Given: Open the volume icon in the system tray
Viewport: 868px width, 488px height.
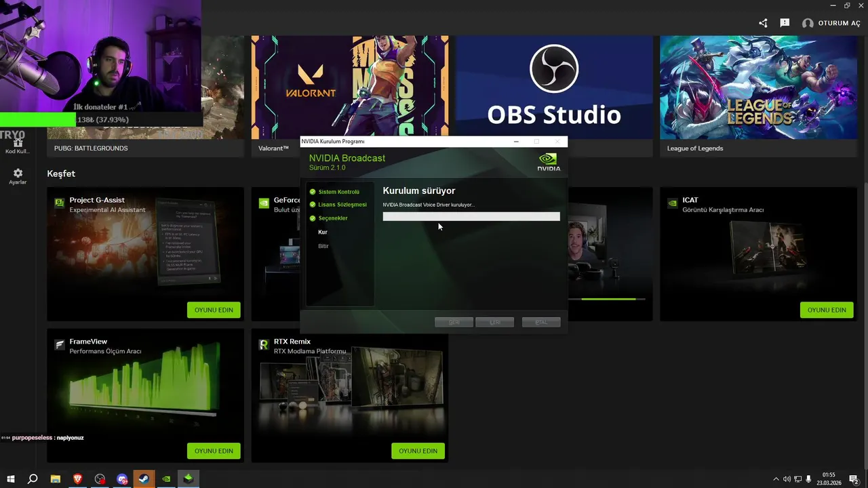Looking at the screenshot, I should coord(787,479).
